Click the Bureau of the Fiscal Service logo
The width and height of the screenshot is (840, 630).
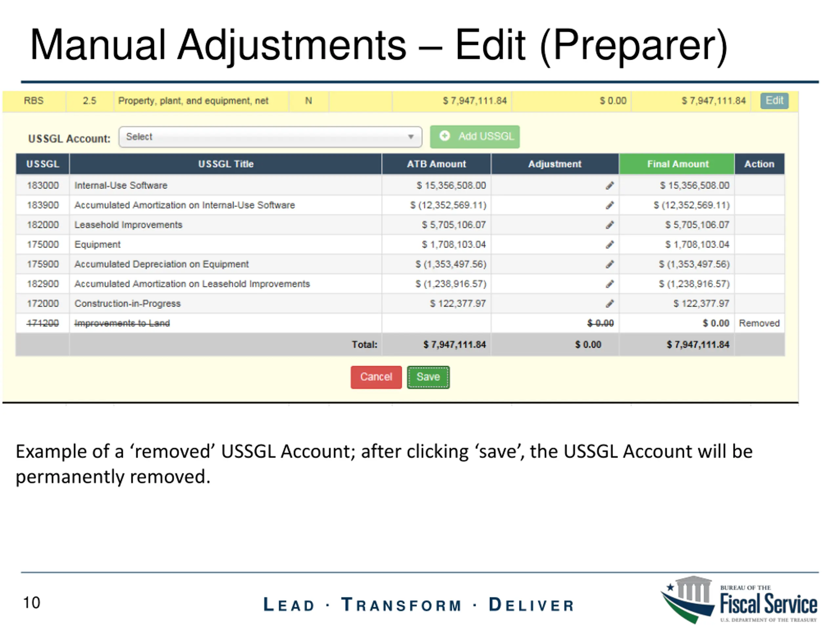click(739, 601)
